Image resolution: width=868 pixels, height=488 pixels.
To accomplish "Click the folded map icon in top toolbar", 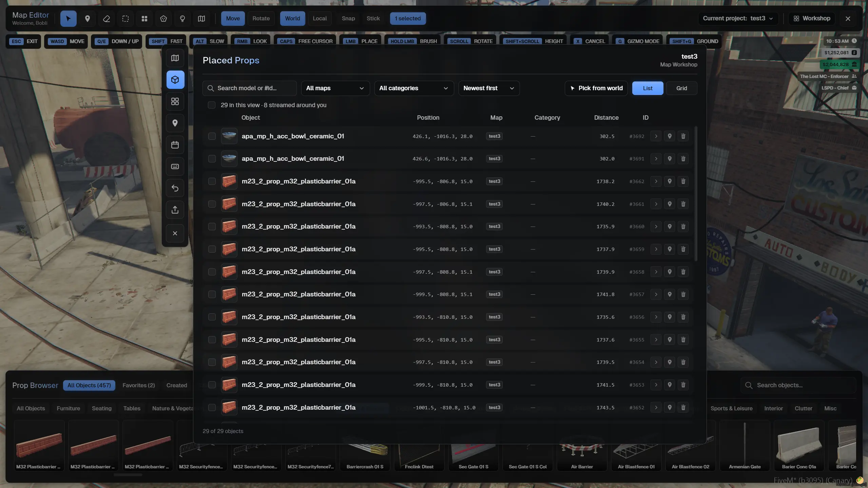I will coord(201,18).
